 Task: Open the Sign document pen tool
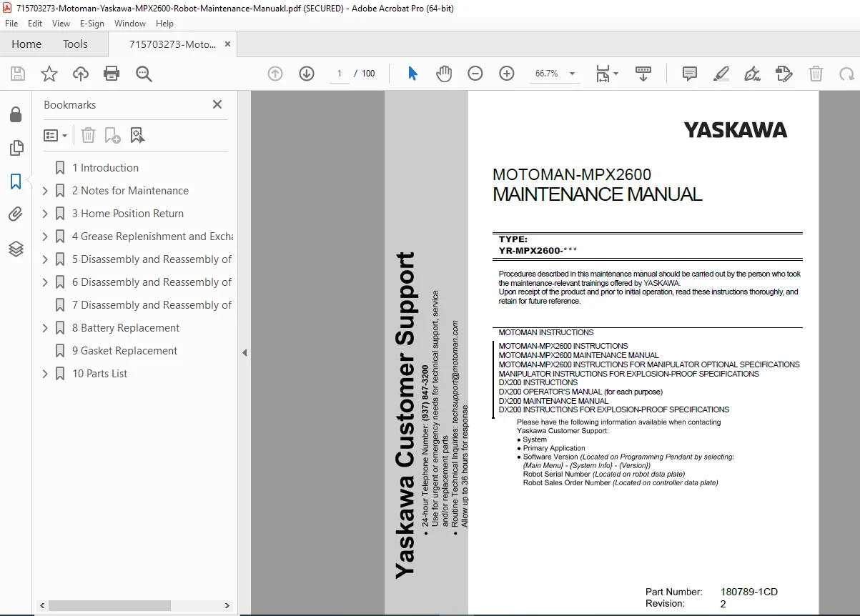tap(752, 74)
